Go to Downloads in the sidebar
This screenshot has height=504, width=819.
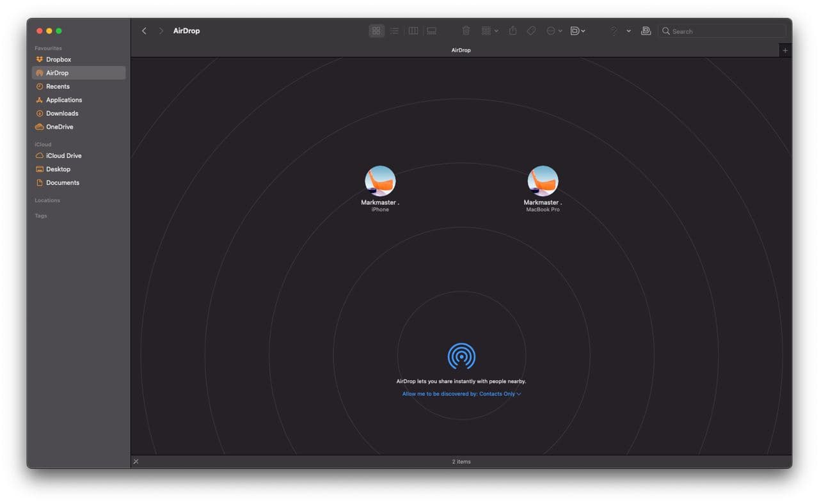(x=78, y=113)
